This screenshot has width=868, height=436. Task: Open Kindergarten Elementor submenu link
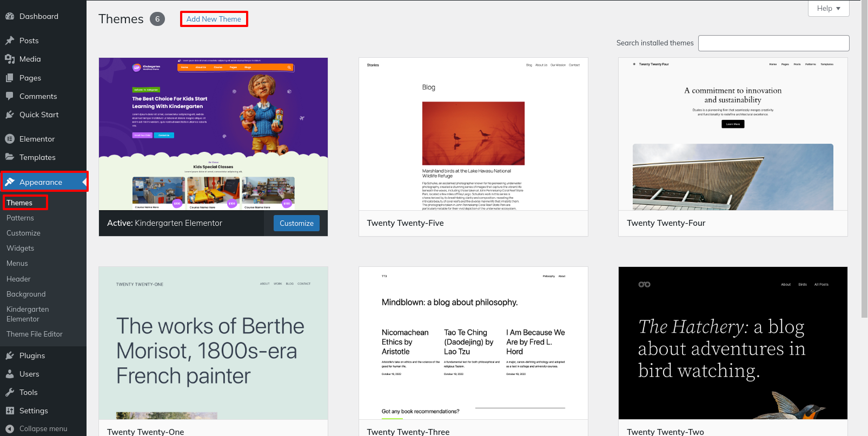[x=28, y=314]
